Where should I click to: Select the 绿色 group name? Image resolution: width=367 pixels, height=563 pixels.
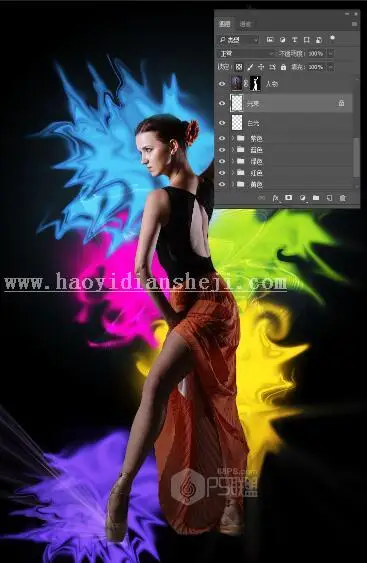tap(256, 161)
